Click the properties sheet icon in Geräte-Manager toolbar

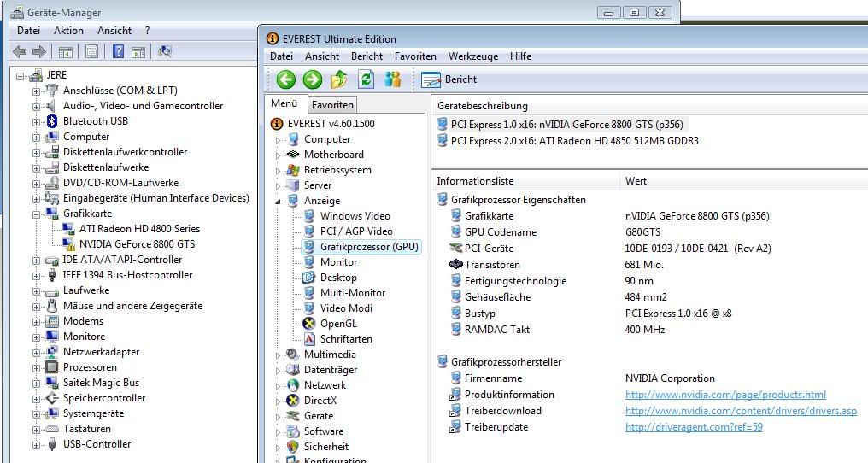(x=91, y=52)
